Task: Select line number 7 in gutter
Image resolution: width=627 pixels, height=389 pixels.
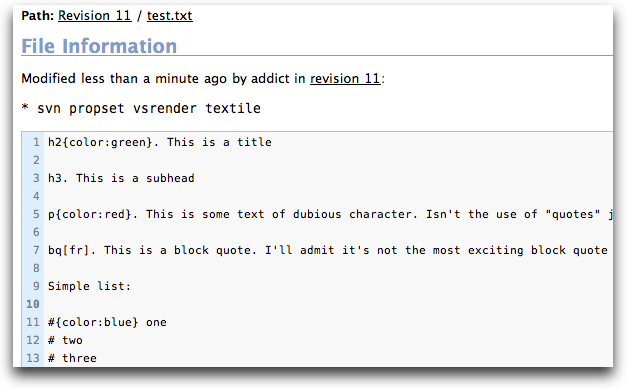Action: tap(36, 250)
